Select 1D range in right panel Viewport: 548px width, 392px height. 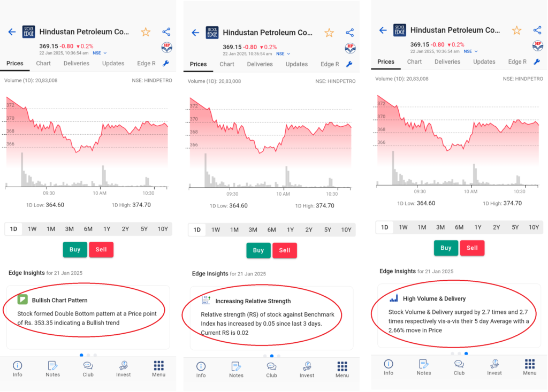point(385,227)
